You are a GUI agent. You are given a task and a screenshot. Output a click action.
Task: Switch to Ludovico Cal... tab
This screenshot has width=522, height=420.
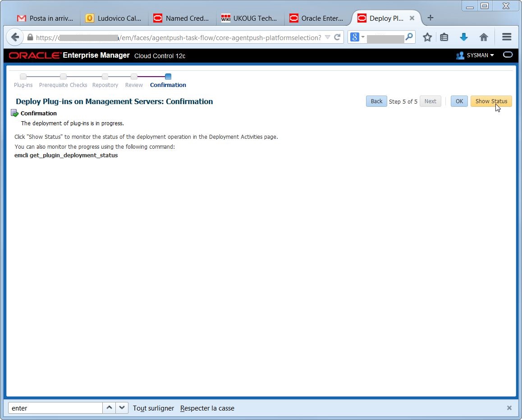click(113, 18)
